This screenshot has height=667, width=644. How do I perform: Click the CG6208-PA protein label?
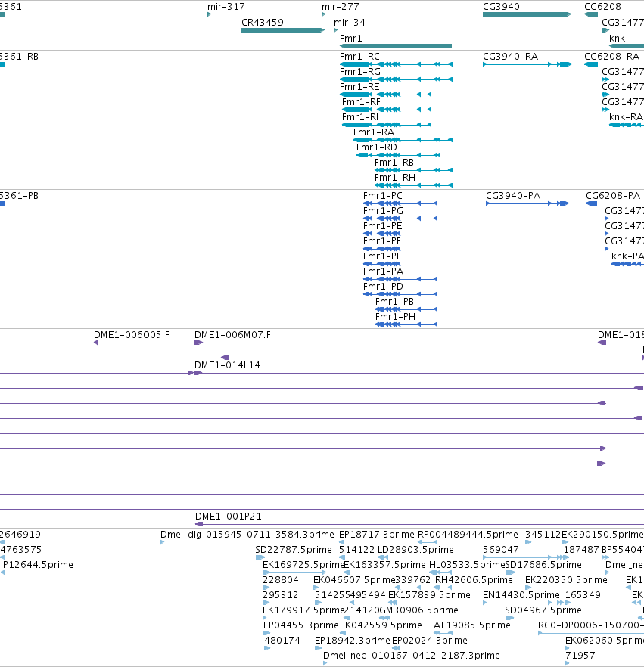coord(612,196)
